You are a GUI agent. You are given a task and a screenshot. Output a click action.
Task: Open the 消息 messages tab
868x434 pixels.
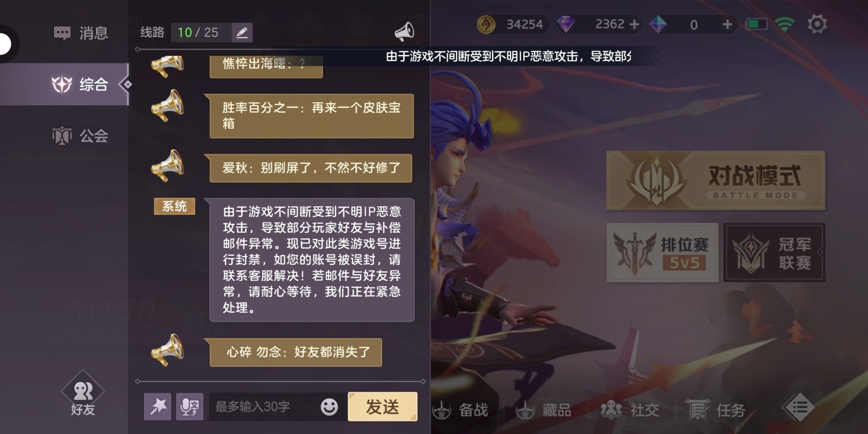[x=81, y=33]
